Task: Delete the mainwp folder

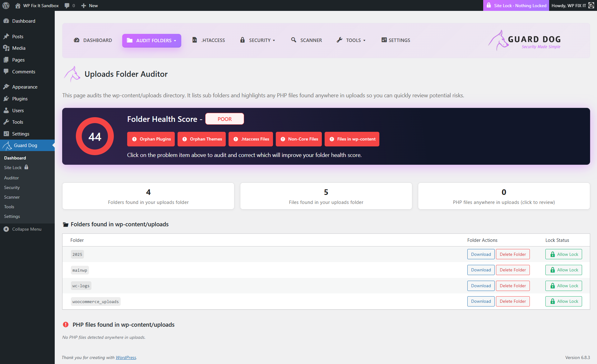Action: point(512,270)
